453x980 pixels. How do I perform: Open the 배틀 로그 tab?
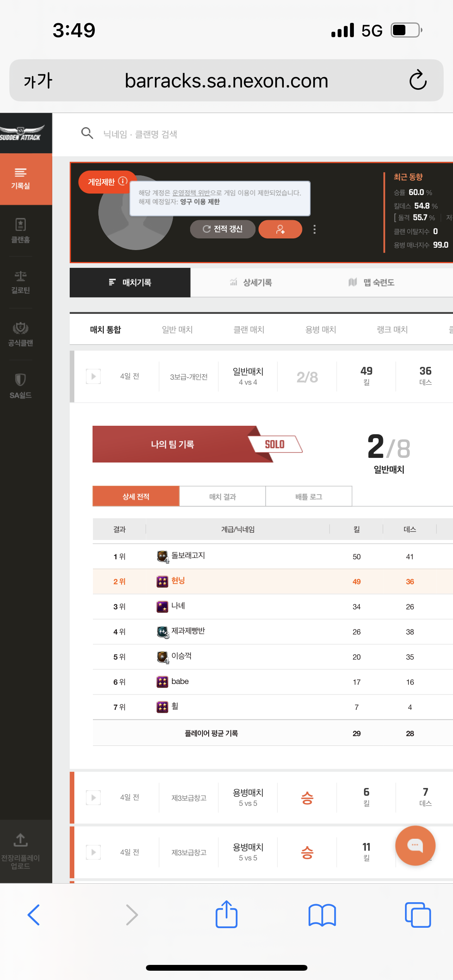[309, 497]
